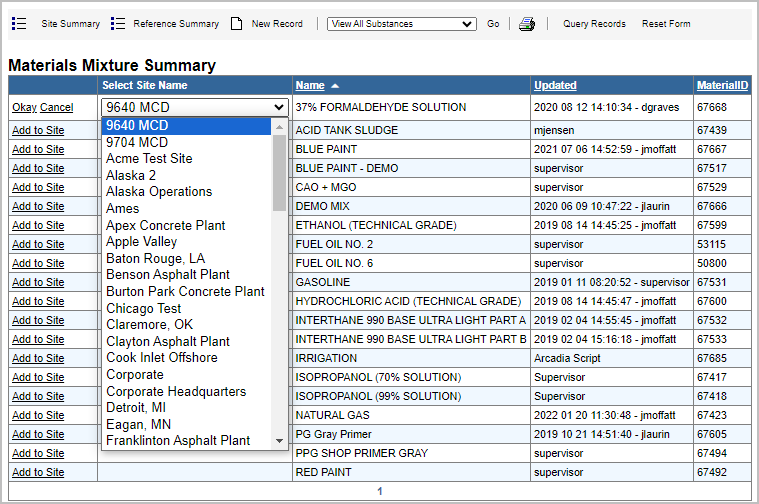Pick Alaska Operations from the dropdown list
Screen dimensions: 759x504
pos(159,191)
